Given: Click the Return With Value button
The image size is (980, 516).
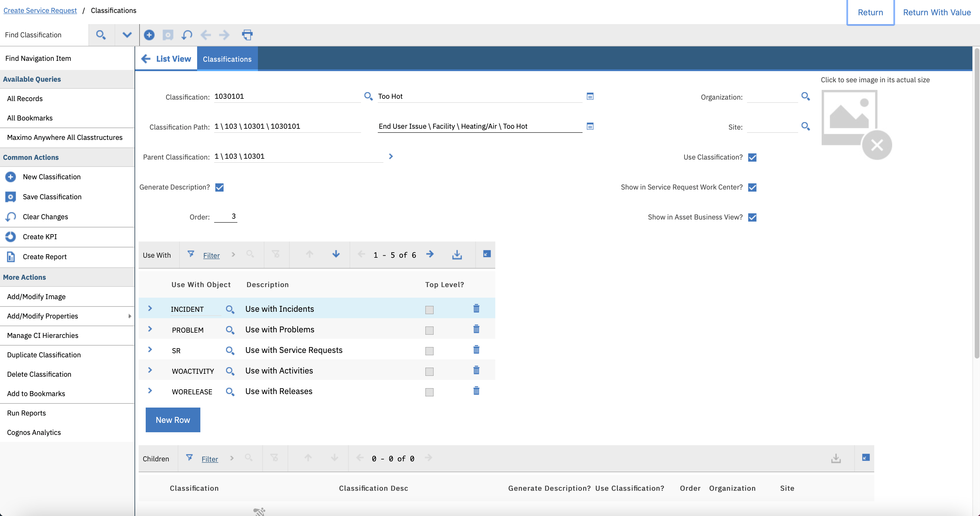Looking at the screenshot, I should (937, 12).
